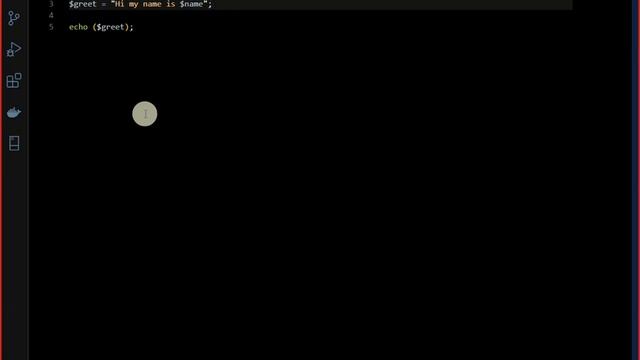The height and width of the screenshot is (360, 640).
Task: Click the echo ($greet); statement
Action: pyautogui.click(x=101, y=27)
